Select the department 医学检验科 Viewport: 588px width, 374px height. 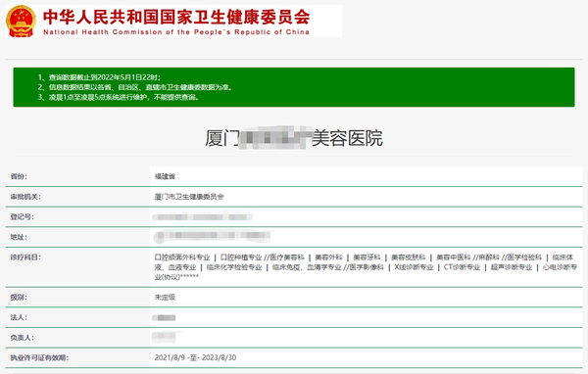point(524,257)
